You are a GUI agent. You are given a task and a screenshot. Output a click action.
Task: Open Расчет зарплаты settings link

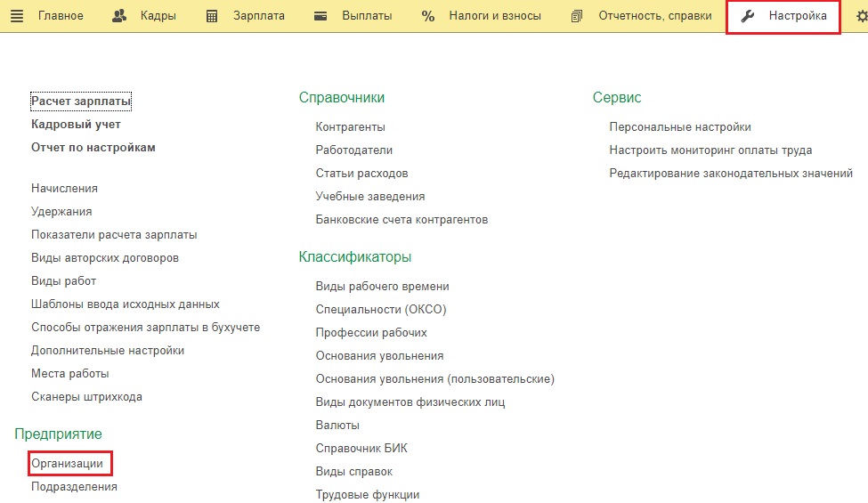click(81, 101)
